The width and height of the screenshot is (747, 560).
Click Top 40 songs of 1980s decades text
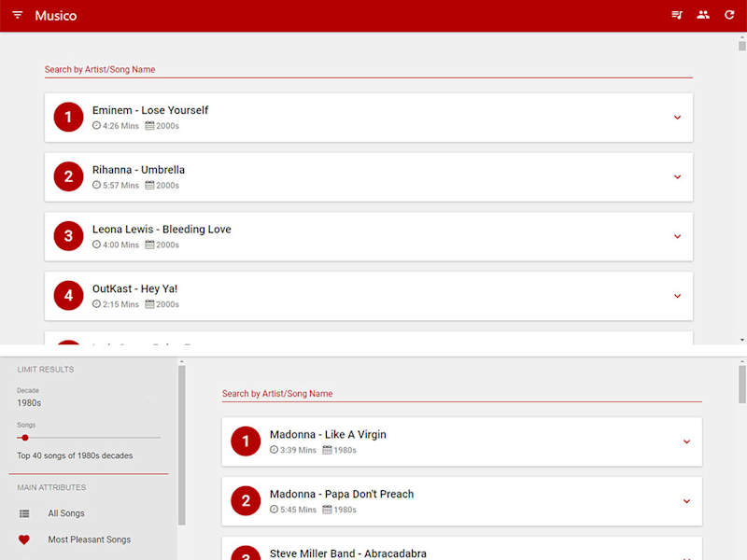[75, 455]
